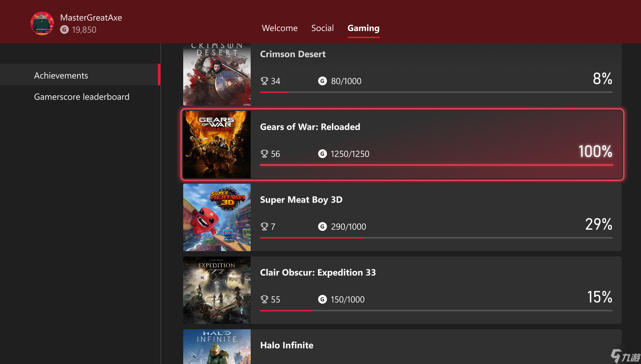This screenshot has width=641, height=364.
Task: Open the Gamerscore leaderboard
Action: pos(82,97)
